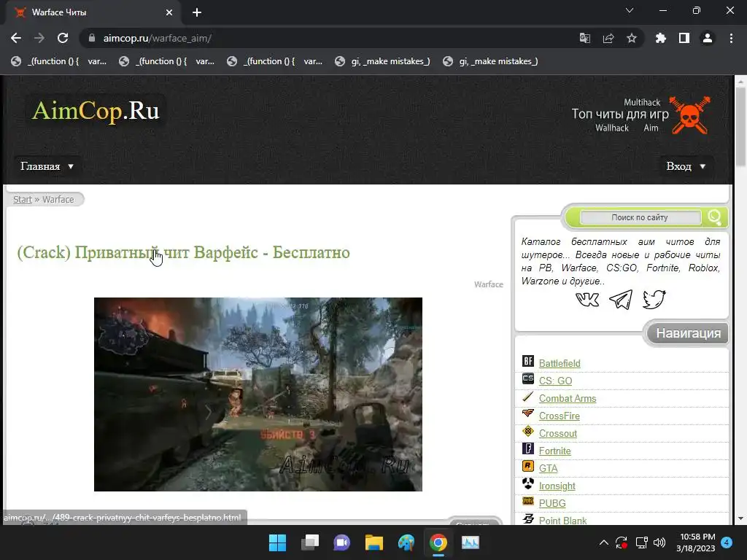Open the CS: GO navigation link
747x560 pixels.
555,381
